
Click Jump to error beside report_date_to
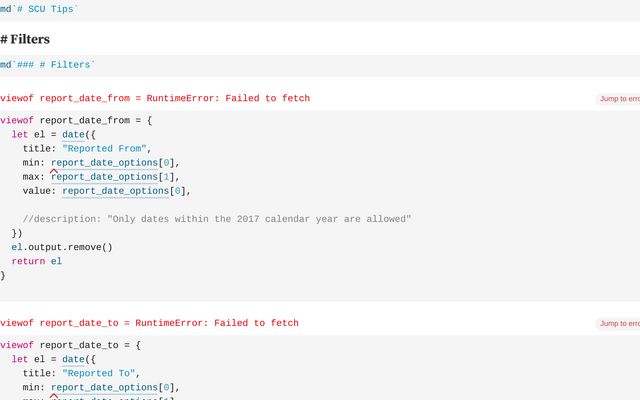pos(618,324)
